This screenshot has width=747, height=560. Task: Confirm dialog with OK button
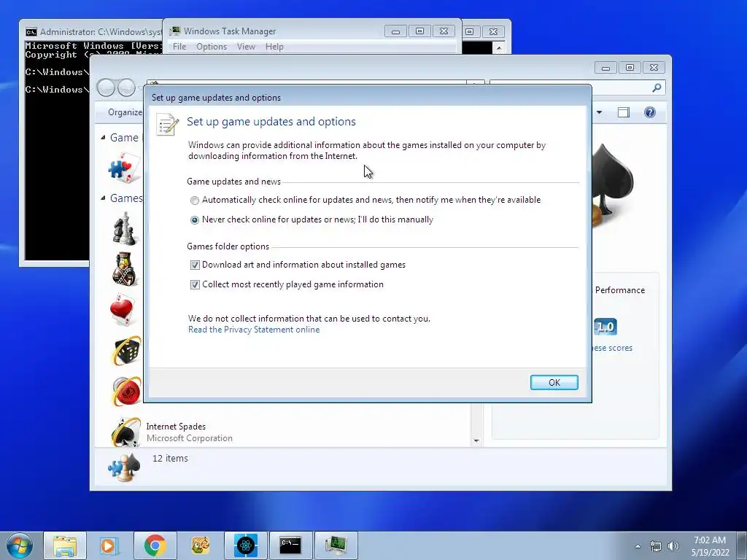pyautogui.click(x=554, y=382)
